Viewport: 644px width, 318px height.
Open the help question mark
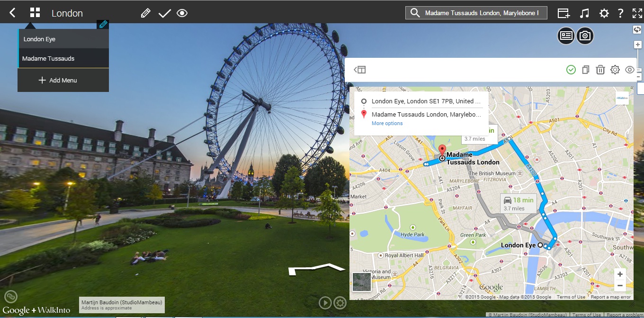(620, 13)
